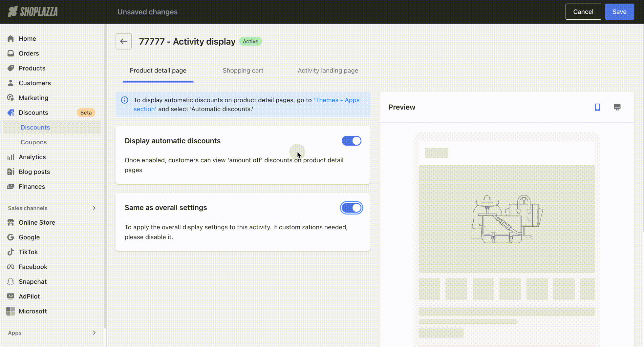Expand the Apps section chevron
Viewport: 644px width, 347px height.
(x=94, y=333)
